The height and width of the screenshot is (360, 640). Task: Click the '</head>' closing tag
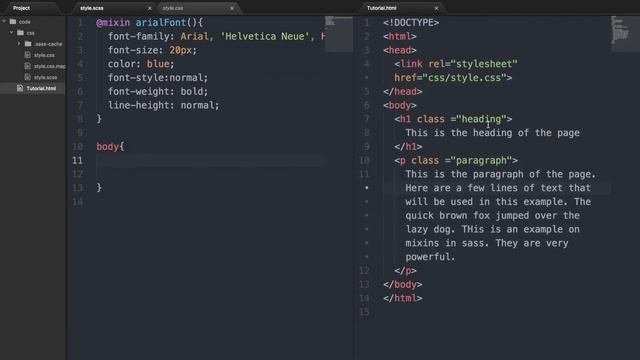coord(402,91)
